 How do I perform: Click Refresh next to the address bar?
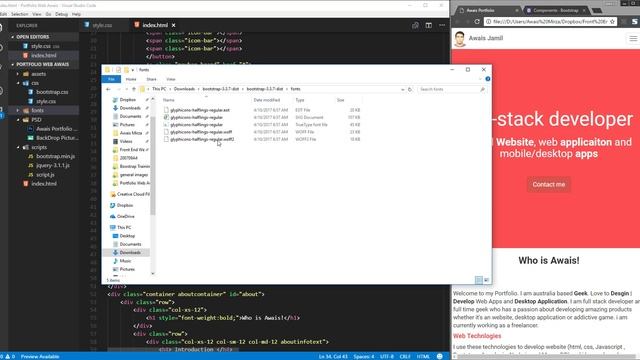(x=410, y=89)
